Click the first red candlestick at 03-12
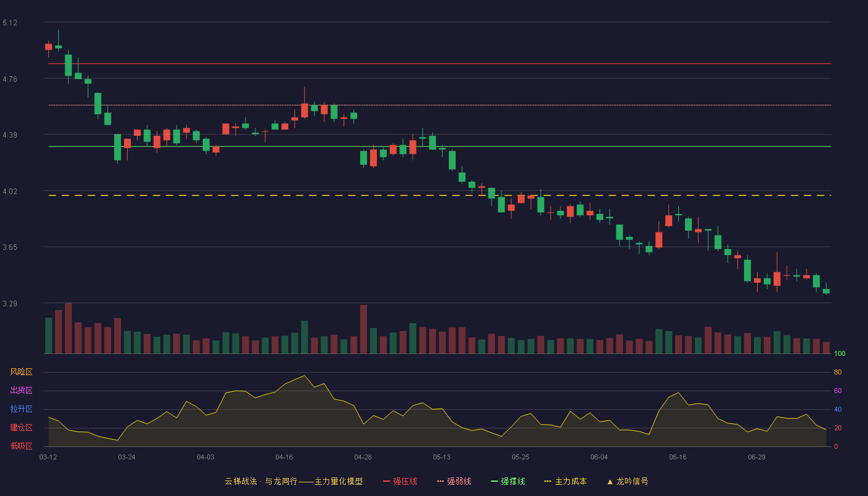 pyautogui.click(x=48, y=46)
